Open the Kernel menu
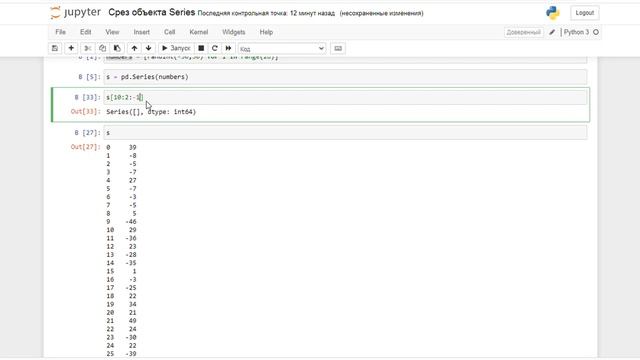 pyautogui.click(x=199, y=32)
